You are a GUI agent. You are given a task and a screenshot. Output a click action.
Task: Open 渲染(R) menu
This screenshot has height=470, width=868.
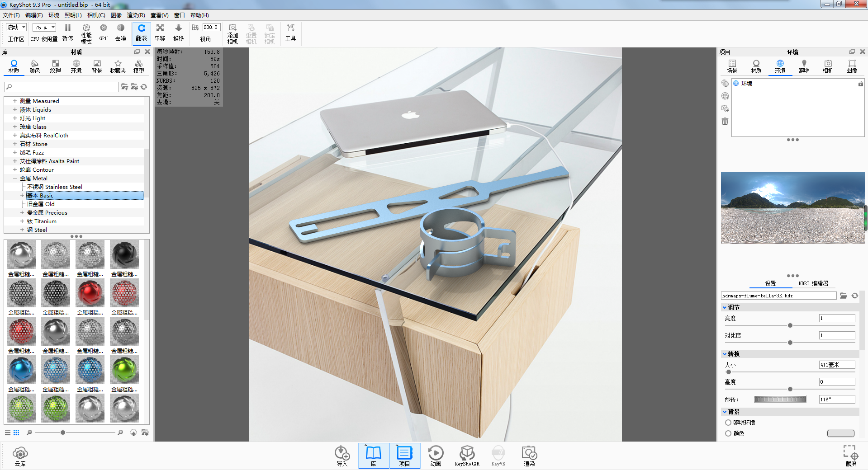coord(136,15)
